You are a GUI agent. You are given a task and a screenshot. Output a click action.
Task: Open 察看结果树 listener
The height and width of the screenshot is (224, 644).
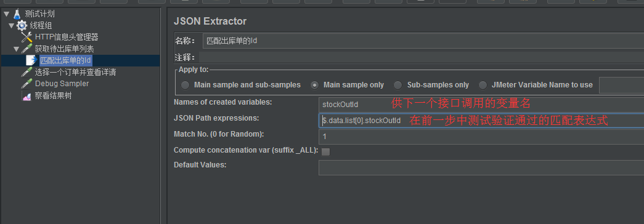click(x=54, y=96)
